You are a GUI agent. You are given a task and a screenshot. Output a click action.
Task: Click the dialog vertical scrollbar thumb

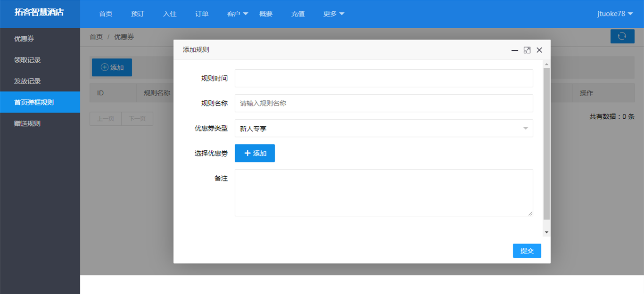[547, 144]
